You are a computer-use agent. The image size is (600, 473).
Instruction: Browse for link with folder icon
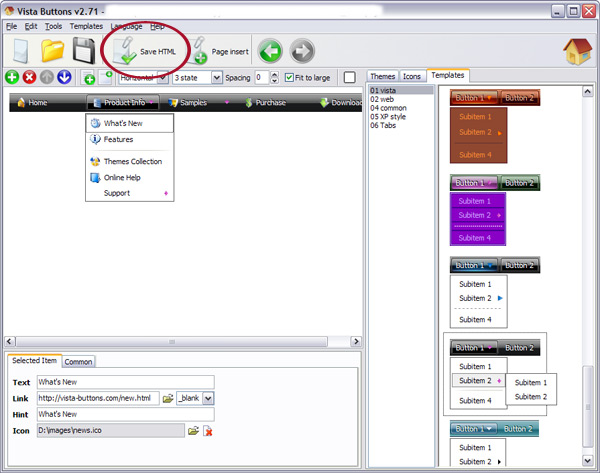click(168, 399)
